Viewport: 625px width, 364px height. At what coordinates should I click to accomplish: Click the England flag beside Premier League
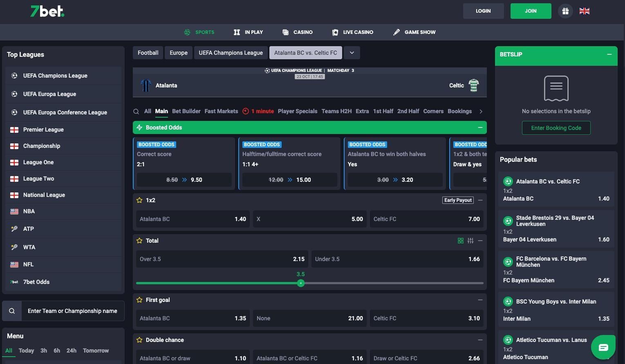point(14,130)
